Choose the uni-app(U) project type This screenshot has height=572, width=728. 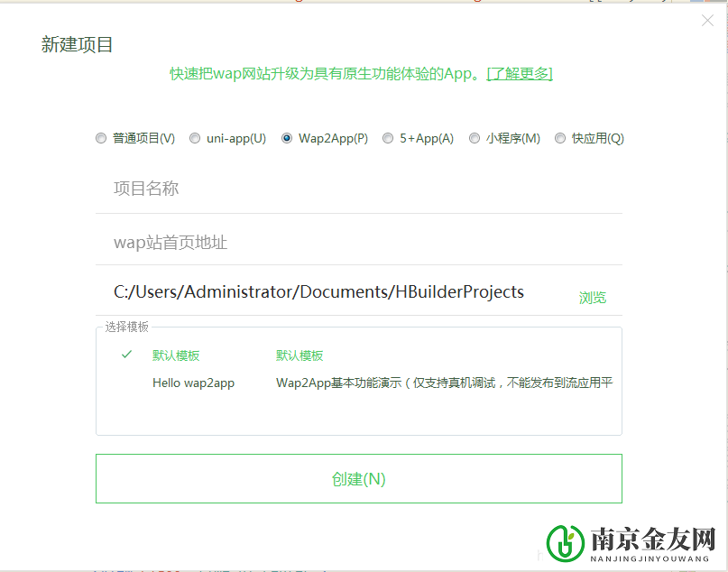coord(195,138)
